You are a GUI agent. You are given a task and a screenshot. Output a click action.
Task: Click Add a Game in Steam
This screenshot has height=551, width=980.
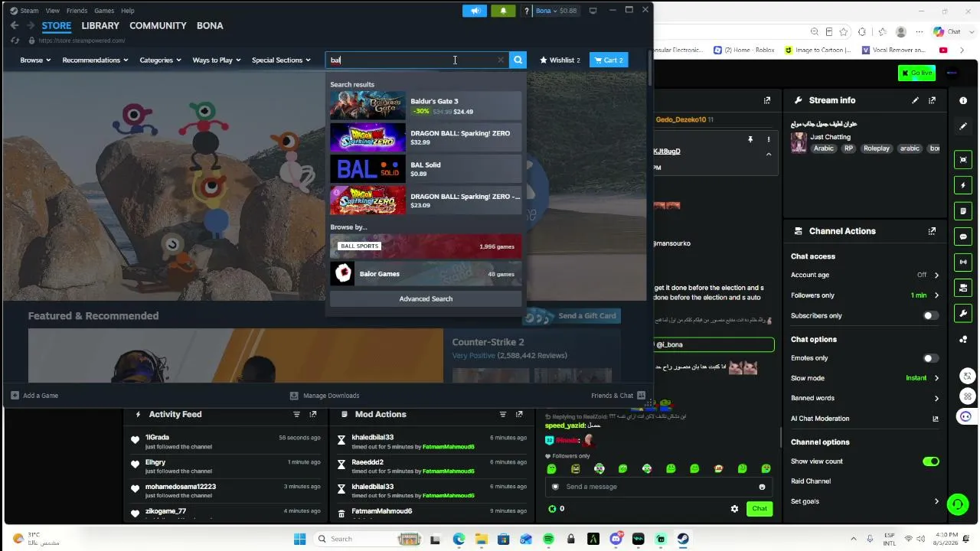pos(35,396)
